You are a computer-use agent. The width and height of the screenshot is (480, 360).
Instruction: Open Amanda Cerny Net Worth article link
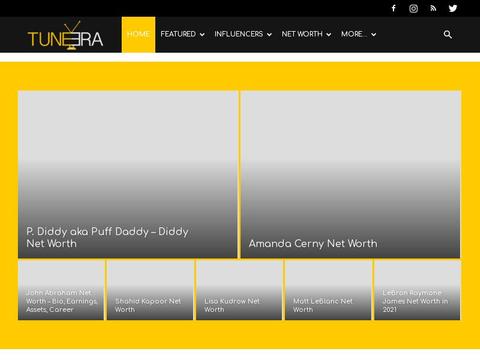click(x=313, y=244)
